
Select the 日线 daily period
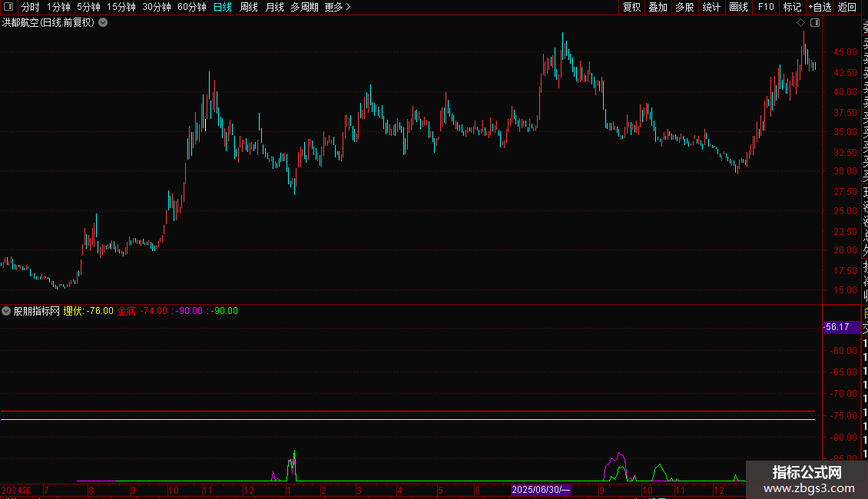coord(223,7)
